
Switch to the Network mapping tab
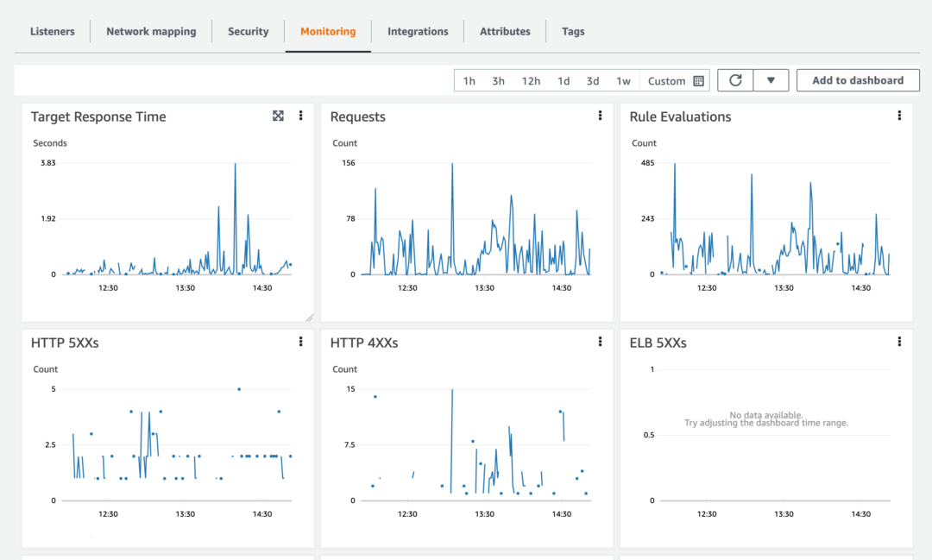pyautogui.click(x=150, y=31)
